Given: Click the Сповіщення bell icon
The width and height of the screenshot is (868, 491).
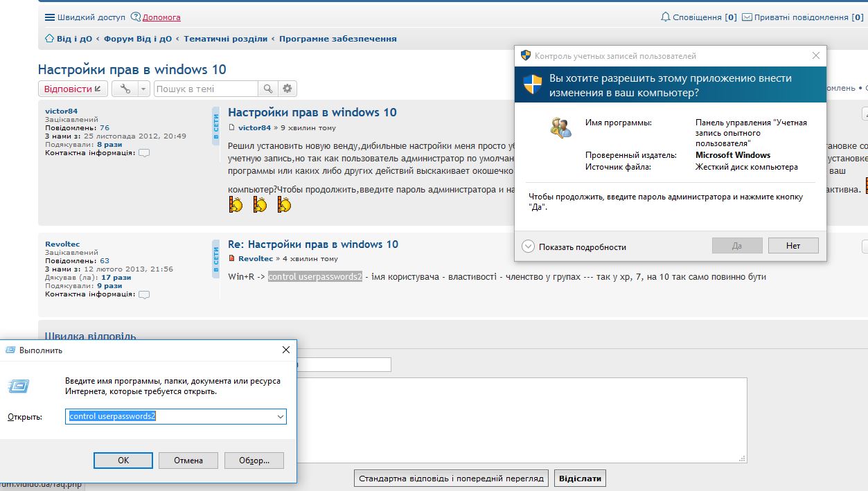Looking at the screenshot, I should [666, 17].
